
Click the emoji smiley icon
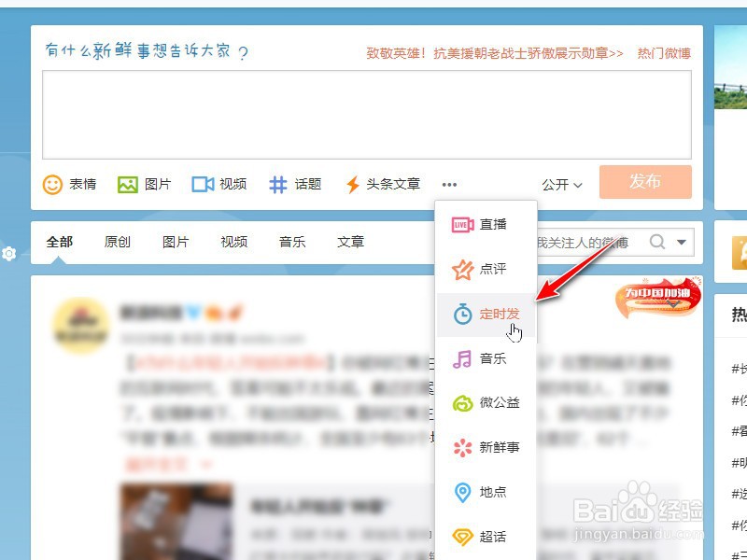coord(52,184)
